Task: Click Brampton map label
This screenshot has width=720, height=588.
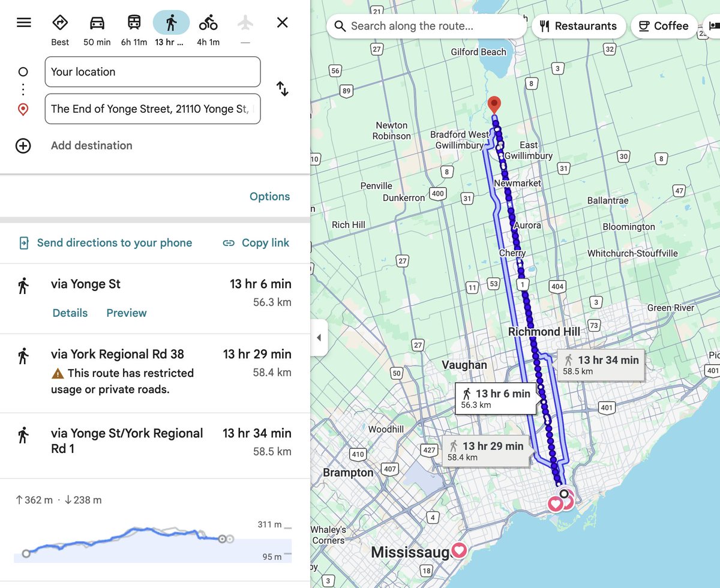Action: coord(348,473)
